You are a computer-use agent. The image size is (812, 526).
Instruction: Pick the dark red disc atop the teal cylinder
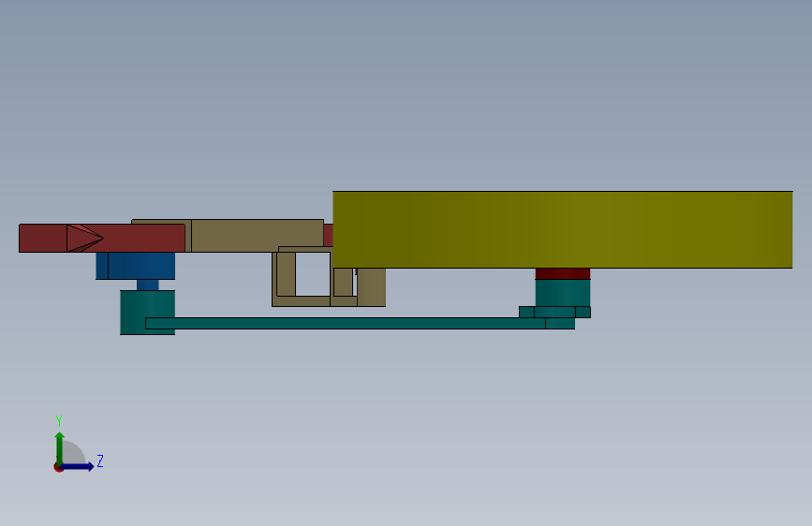(562, 273)
